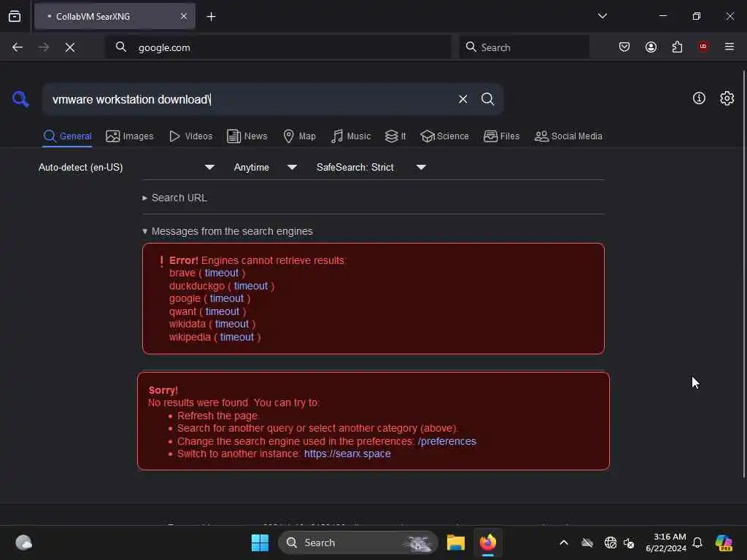
Task: Click the browser toolbar Search box
Action: (524, 47)
